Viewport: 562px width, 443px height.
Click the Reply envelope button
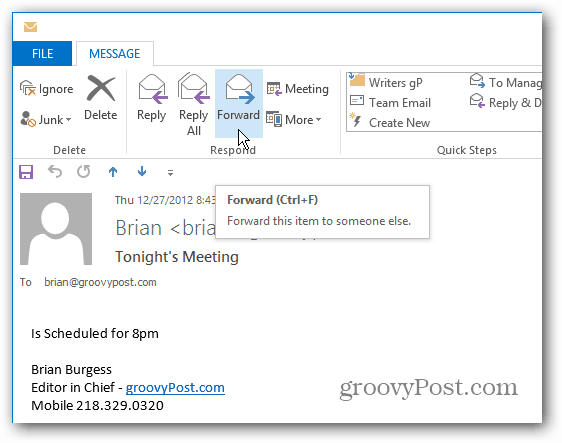click(152, 98)
